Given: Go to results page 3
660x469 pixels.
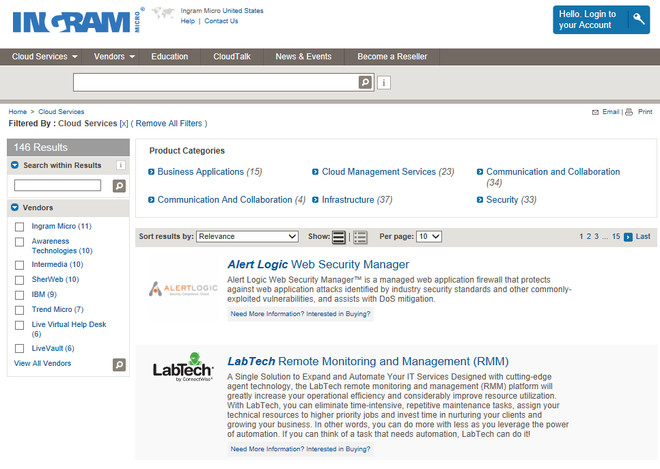Looking at the screenshot, I should tap(596, 237).
